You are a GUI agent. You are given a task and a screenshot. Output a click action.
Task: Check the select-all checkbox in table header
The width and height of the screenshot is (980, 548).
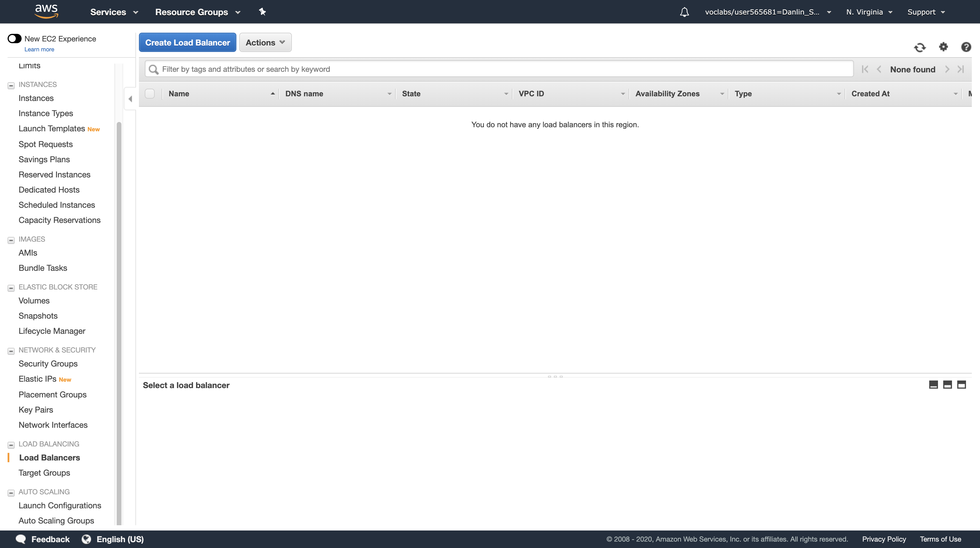point(150,94)
